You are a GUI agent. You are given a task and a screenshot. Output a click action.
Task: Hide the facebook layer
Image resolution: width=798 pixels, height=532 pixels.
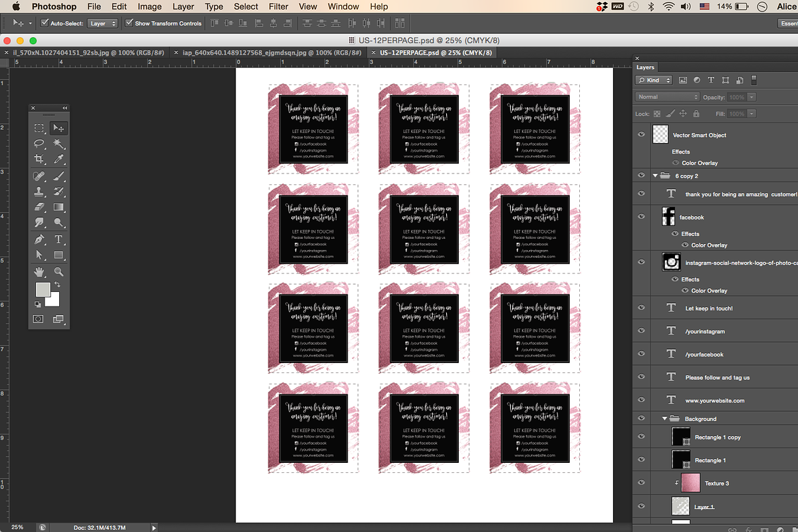[641, 217]
